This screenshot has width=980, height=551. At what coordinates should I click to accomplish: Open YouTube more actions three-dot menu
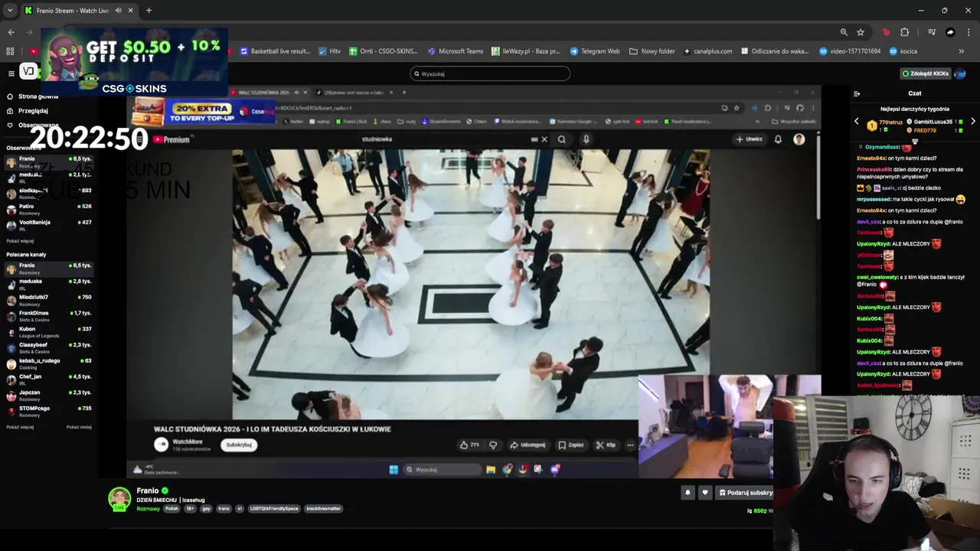point(630,445)
